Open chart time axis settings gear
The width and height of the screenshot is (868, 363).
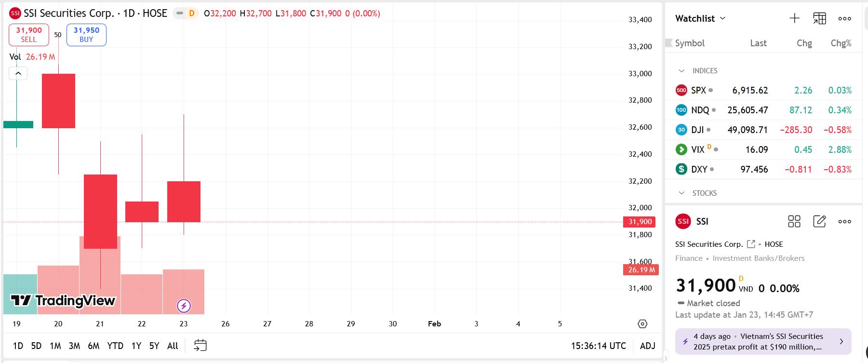tap(642, 324)
